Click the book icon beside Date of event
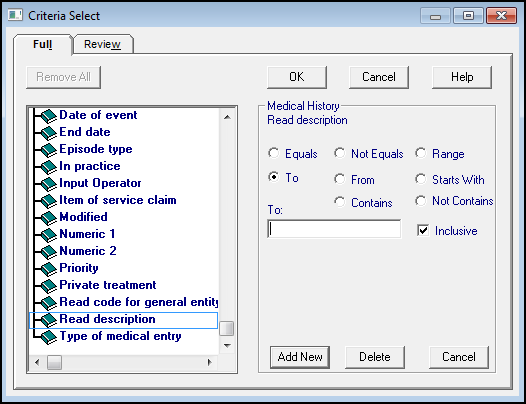Screen dimensions: 526x404 tap(49, 116)
